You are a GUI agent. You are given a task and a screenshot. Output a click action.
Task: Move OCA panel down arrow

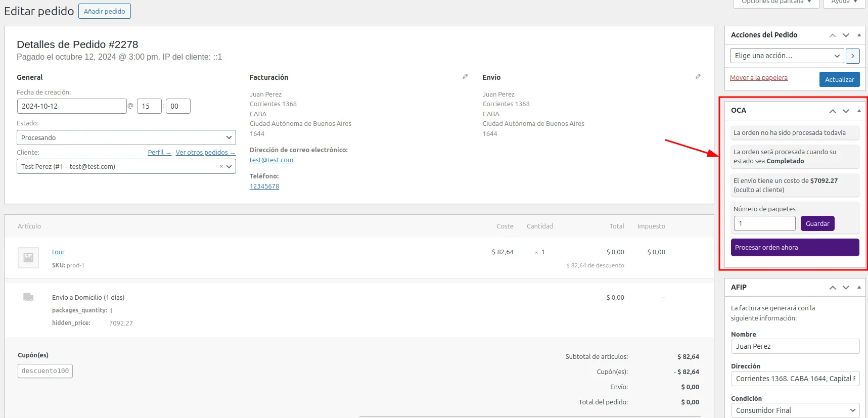tap(846, 111)
